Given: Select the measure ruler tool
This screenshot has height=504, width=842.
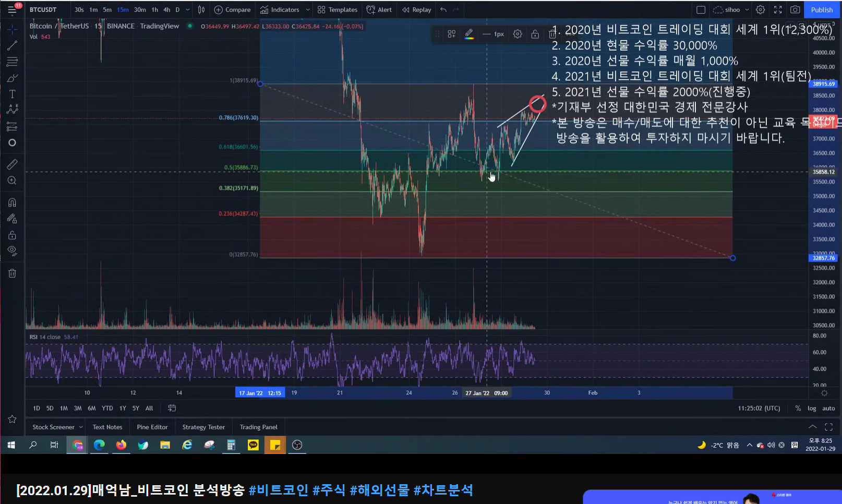Looking at the screenshot, I should coord(12,164).
